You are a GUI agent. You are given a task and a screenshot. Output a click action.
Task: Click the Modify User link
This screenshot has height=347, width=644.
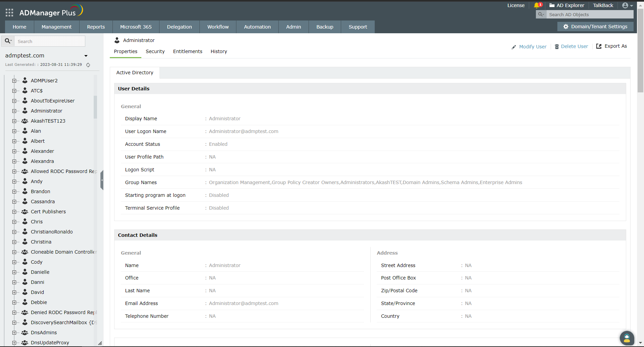pyautogui.click(x=533, y=47)
